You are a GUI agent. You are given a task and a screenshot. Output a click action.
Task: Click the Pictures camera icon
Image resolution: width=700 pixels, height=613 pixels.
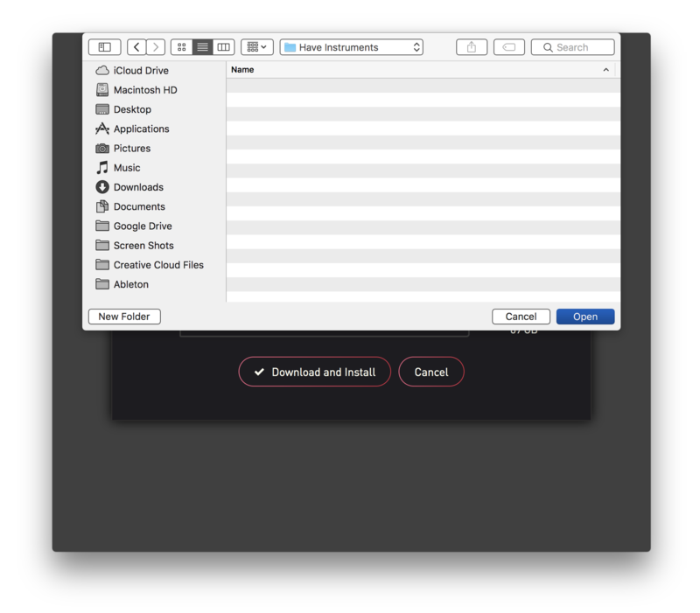point(102,148)
